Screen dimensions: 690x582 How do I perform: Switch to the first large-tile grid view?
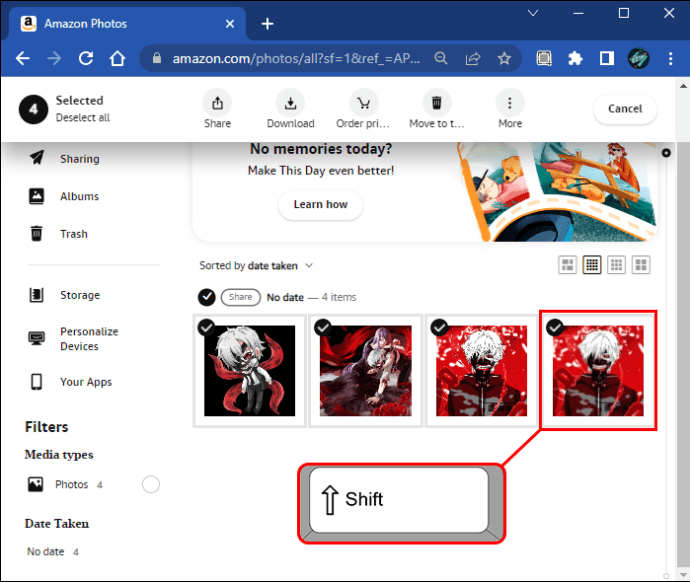tap(567, 265)
